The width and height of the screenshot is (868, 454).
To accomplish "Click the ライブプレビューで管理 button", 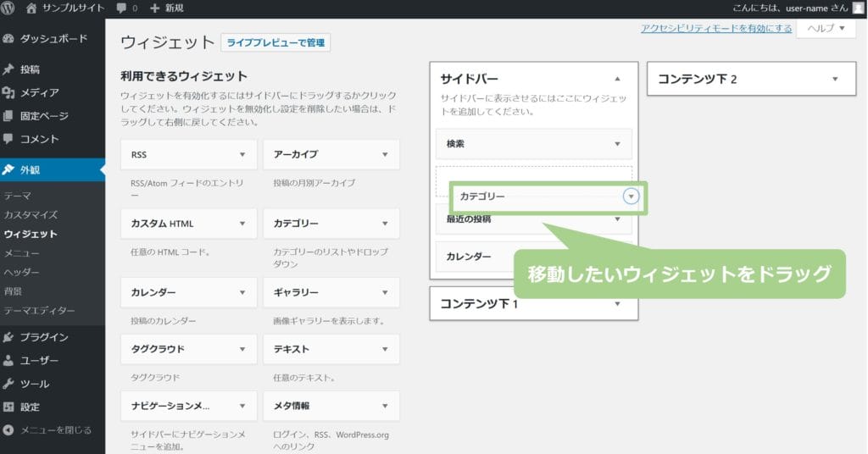I will [275, 42].
